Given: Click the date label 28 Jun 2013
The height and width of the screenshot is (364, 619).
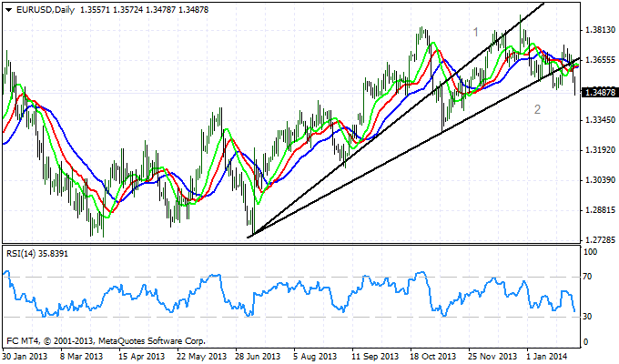Looking at the screenshot, I should (258, 357).
